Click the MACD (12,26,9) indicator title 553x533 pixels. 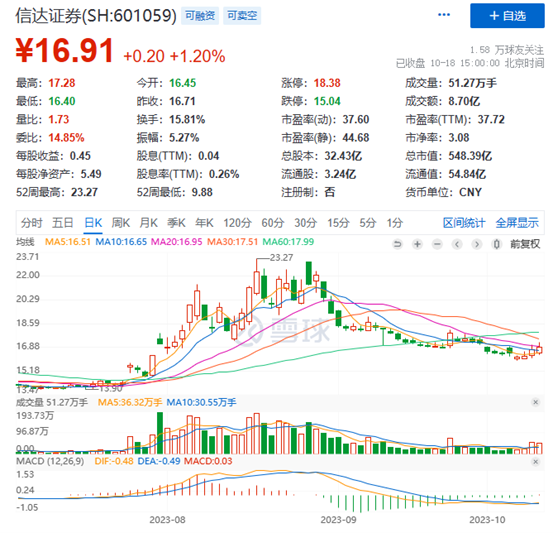[x=50, y=461]
